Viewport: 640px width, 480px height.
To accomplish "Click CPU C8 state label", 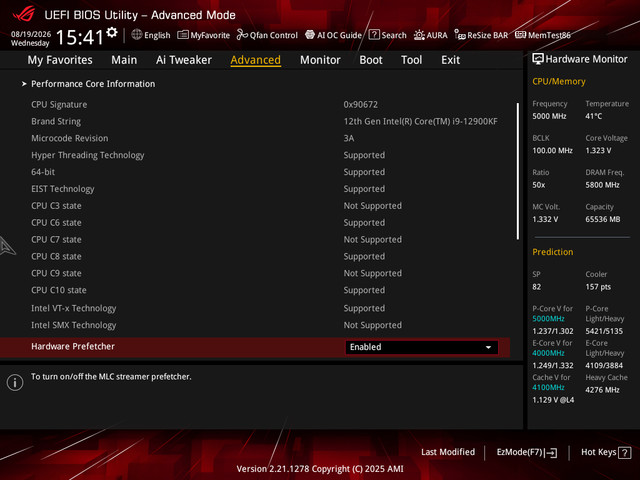I will click(x=56, y=256).
